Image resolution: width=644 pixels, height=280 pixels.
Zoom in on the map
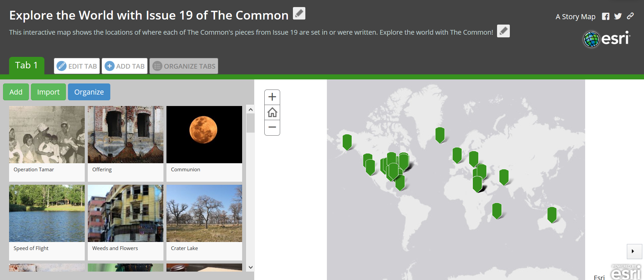coord(272,97)
